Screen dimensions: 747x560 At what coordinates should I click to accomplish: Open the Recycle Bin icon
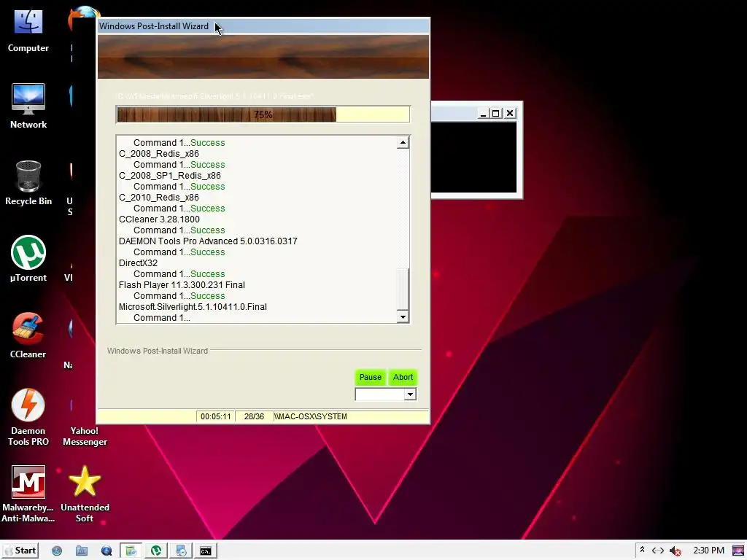click(28, 183)
